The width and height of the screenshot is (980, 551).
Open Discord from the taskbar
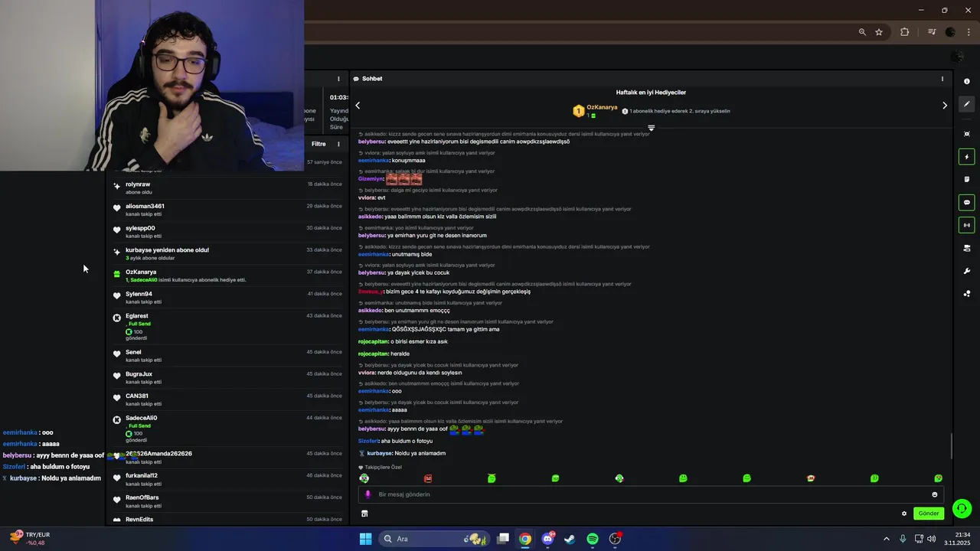point(547,539)
